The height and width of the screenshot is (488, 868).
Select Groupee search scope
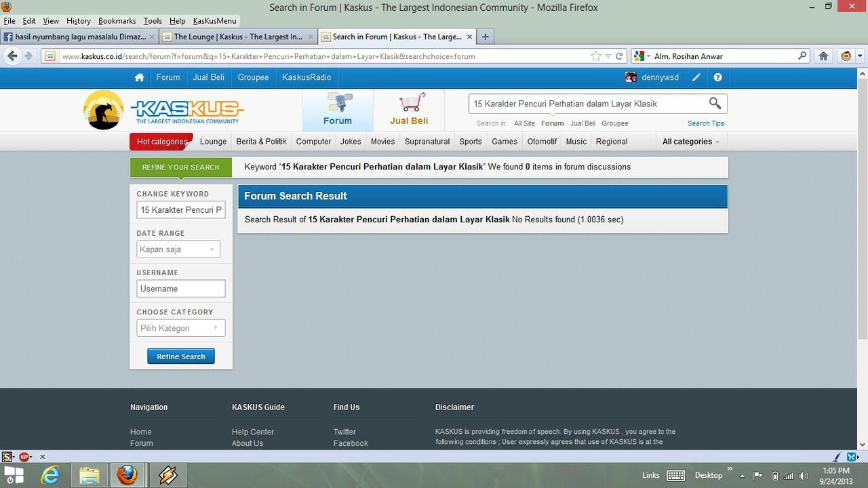click(x=615, y=123)
